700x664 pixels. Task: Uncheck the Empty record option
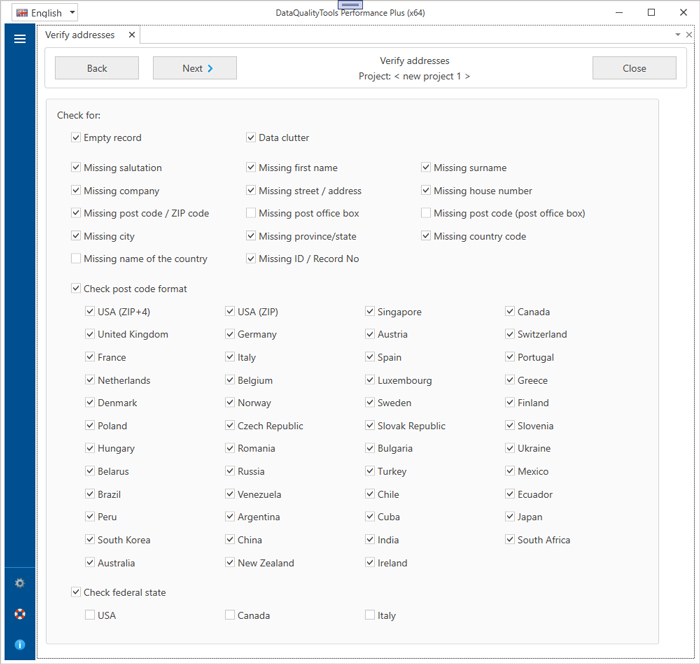[x=76, y=138]
